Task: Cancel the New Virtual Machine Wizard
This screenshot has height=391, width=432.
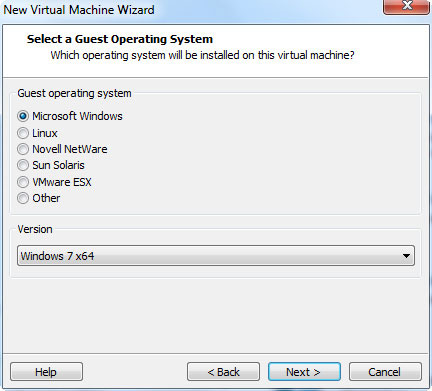Action: (x=385, y=372)
